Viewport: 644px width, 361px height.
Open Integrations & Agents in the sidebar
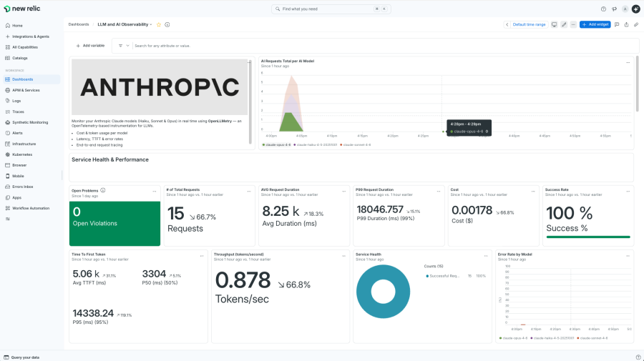pos(31,36)
